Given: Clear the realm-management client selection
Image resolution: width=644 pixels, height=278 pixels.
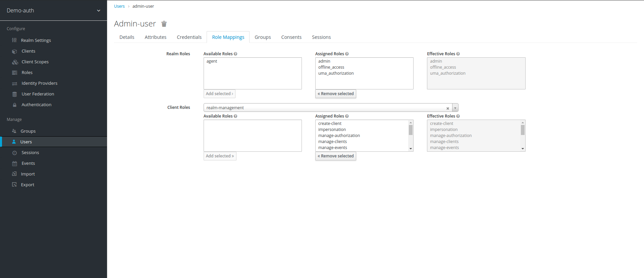Looking at the screenshot, I should tap(447, 108).
